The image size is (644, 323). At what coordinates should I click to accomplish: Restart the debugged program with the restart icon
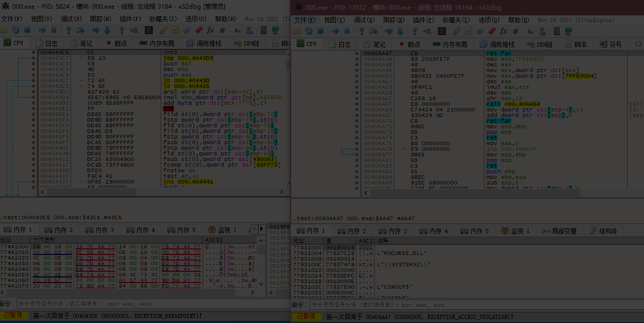[16, 30]
